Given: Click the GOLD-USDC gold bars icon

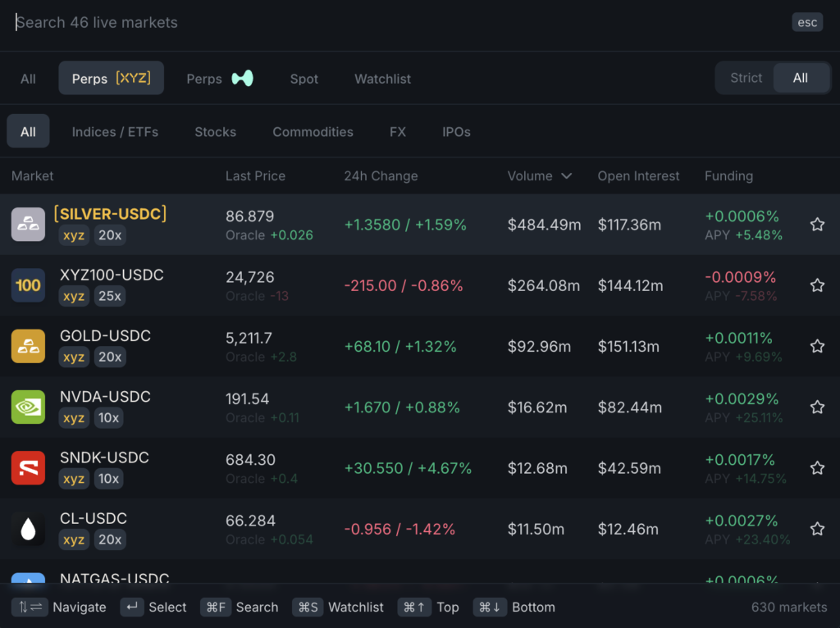Looking at the screenshot, I should 28,346.
